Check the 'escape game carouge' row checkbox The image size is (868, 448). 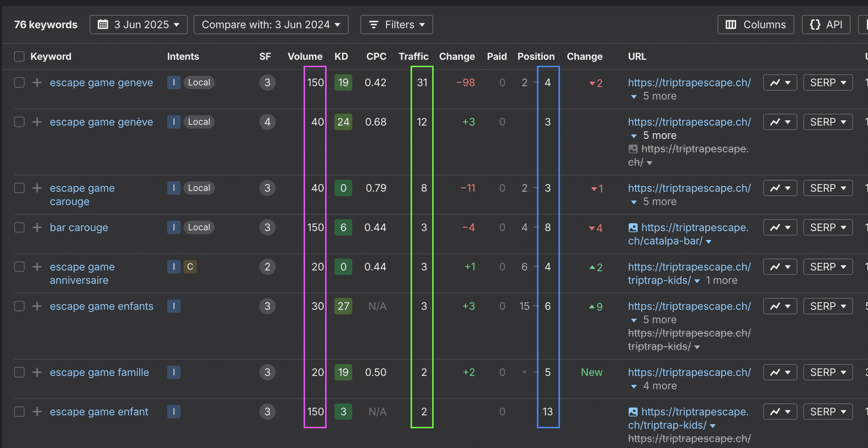(x=19, y=188)
